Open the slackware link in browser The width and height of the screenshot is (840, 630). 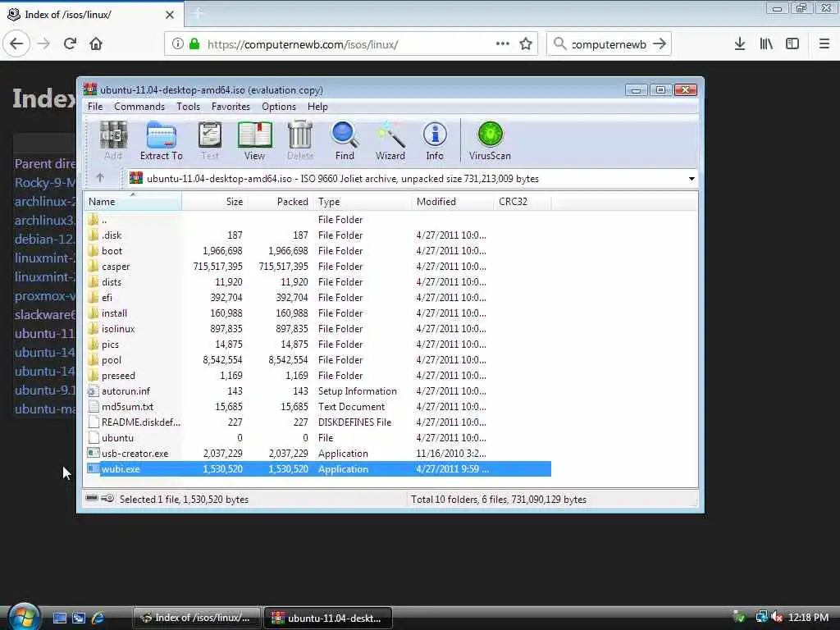click(45, 314)
